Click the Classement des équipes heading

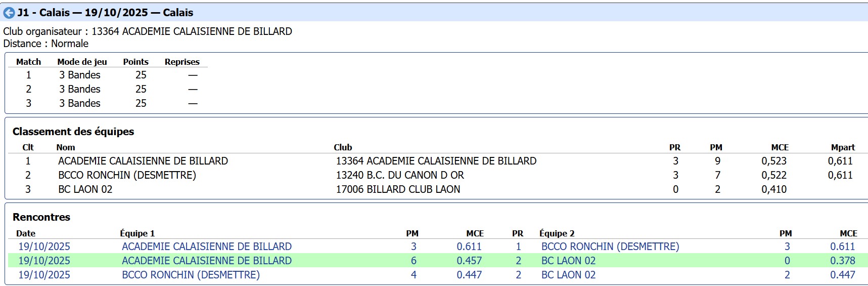[73, 132]
